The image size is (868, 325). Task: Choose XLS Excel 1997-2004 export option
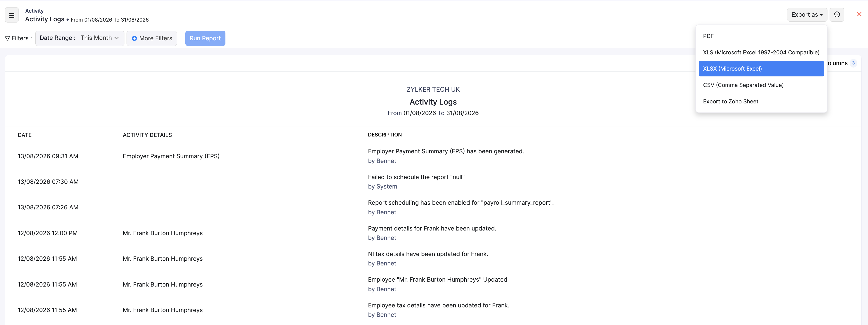tap(761, 52)
